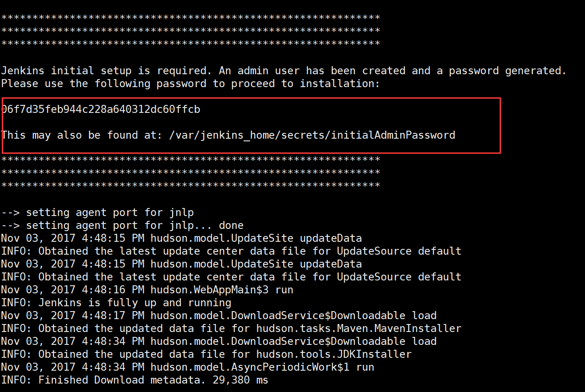
Task: Click "Jenkins is fully up and running" message
Action: pyautogui.click(x=135, y=303)
